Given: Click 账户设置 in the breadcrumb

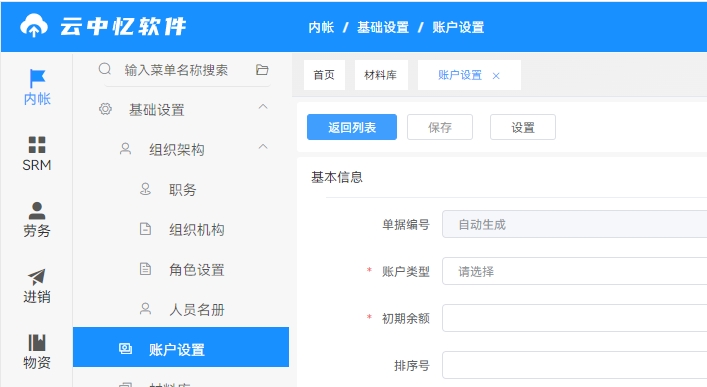Looking at the screenshot, I should click(458, 27).
